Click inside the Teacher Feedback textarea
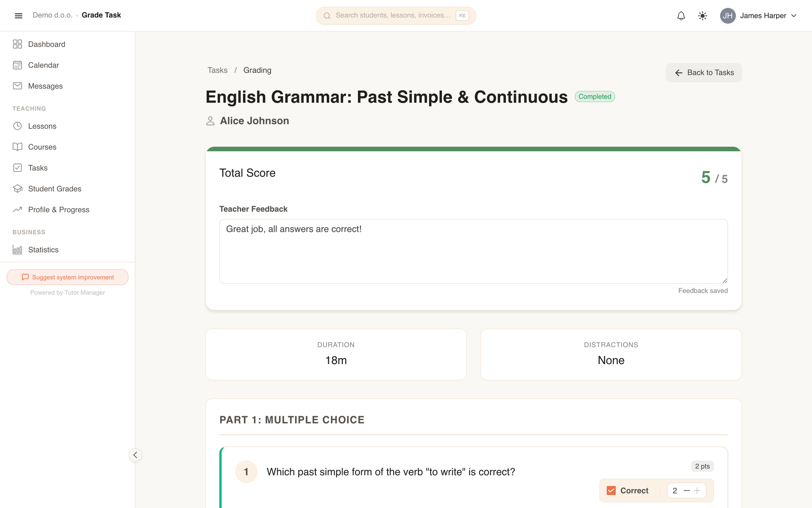812x508 pixels. pos(473,252)
